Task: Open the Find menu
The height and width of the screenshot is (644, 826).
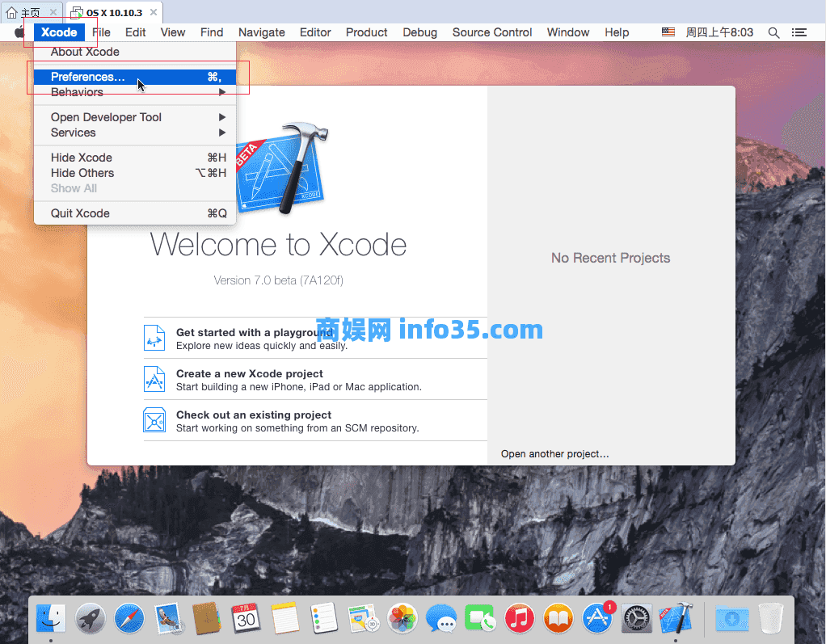Action: click(x=212, y=32)
